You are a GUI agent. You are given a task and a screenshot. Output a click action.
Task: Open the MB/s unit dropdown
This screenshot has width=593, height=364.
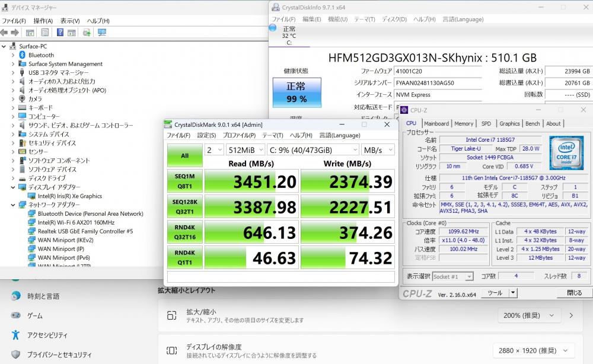point(378,150)
